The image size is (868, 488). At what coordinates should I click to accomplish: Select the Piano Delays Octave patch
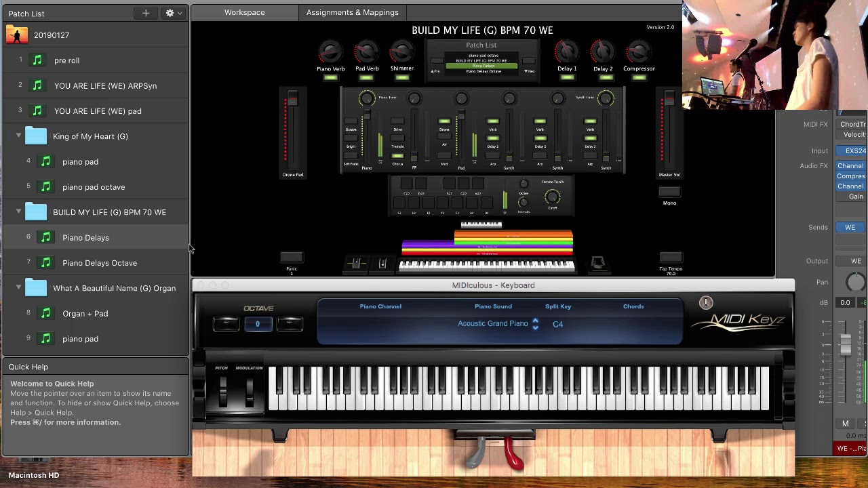[x=95, y=263]
